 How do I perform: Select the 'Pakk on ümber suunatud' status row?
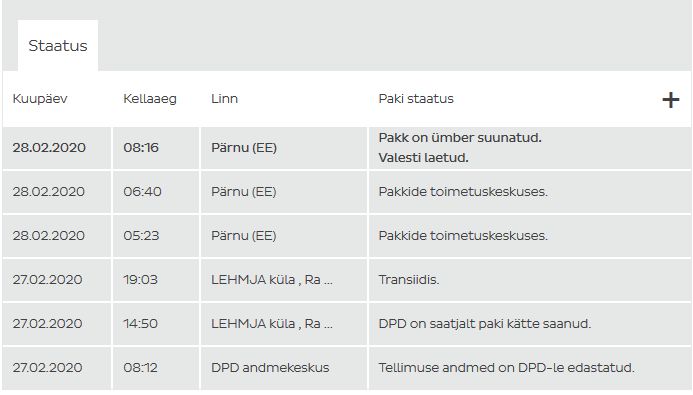click(x=347, y=148)
